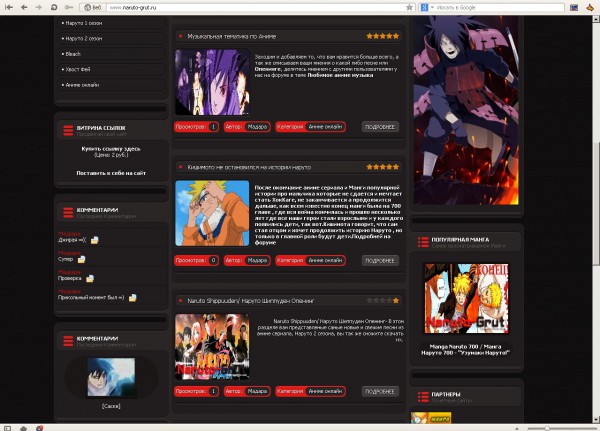Click red list icon beside second 'Комментарии'
Image resolution: width=600 pixels, height=431 pixels.
click(x=68, y=341)
